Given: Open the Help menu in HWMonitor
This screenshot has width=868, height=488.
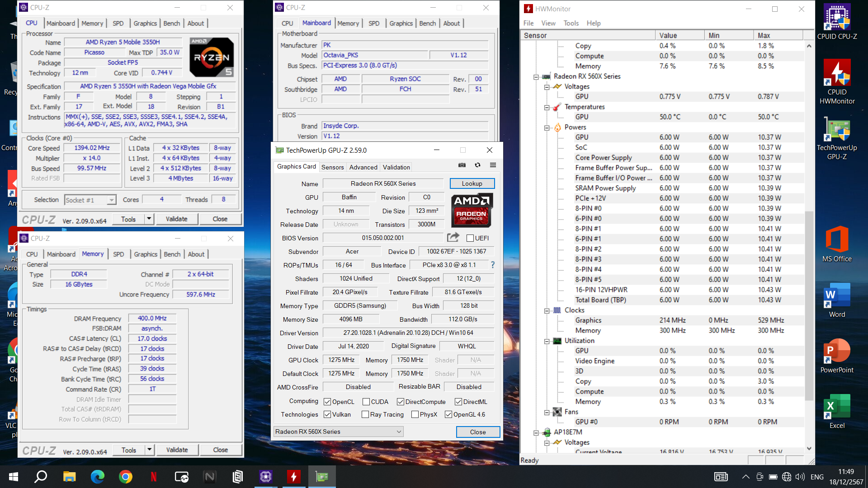Looking at the screenshot, I should (593, 23).
